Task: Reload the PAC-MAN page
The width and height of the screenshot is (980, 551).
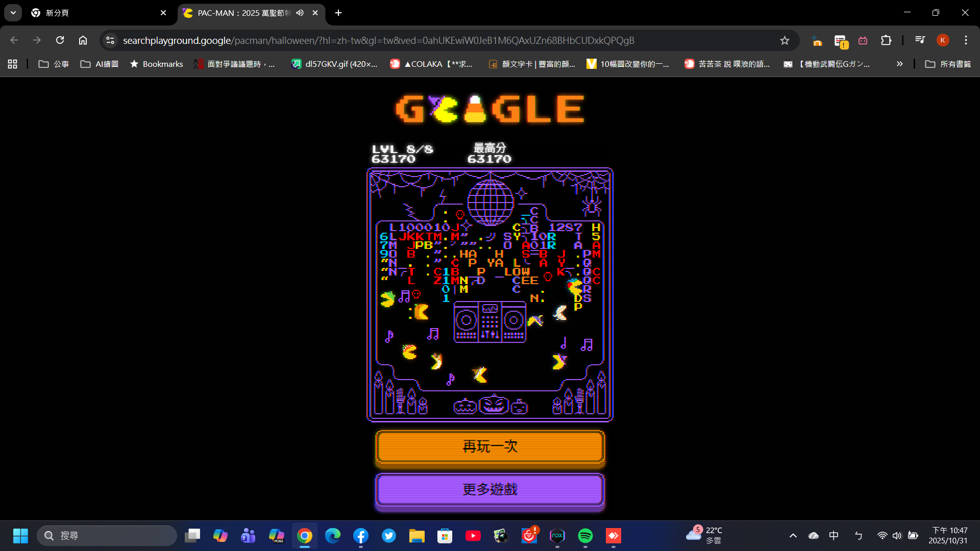Action: pos(60,40)
